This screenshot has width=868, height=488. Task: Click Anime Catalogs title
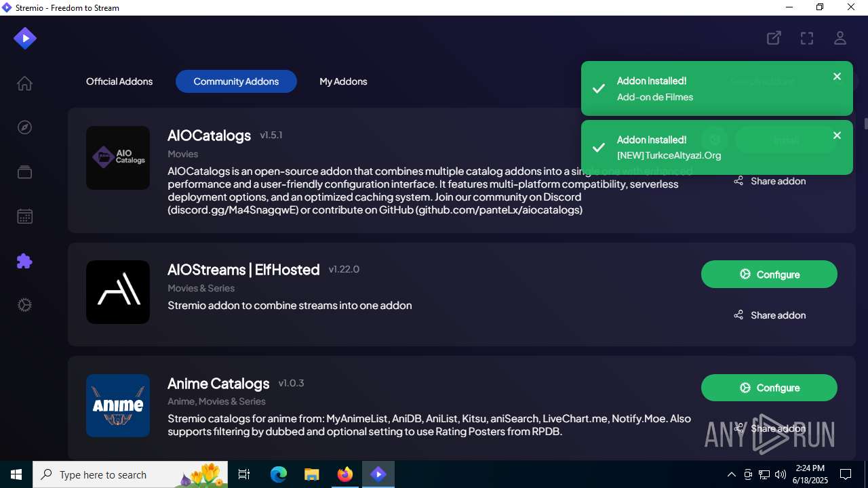(218, 384)
